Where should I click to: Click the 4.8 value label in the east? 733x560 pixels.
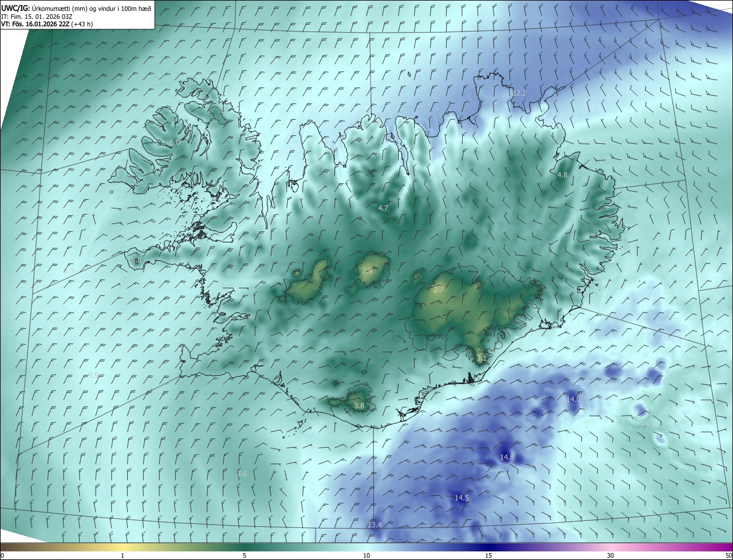pos(562,175)
